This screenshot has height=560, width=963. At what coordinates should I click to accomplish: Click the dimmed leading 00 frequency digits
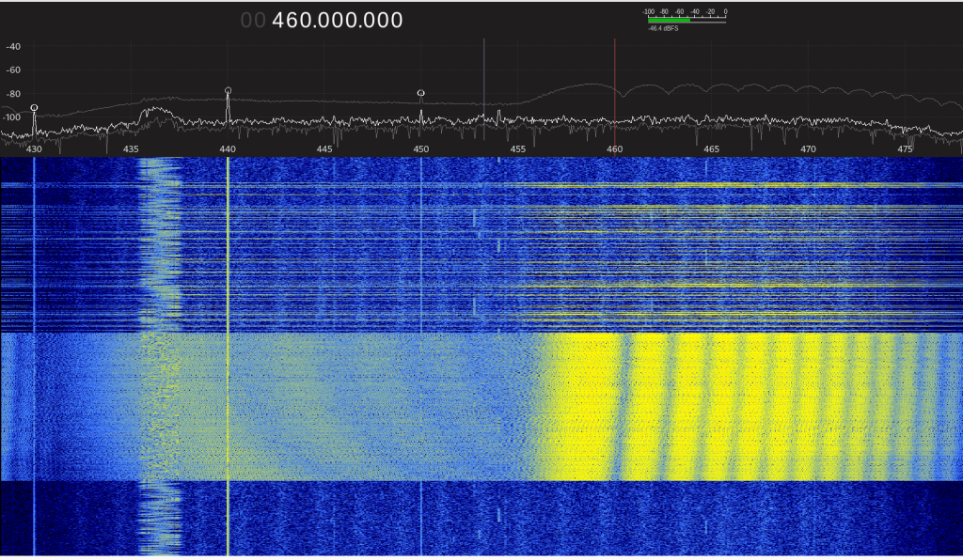point(253,21)
